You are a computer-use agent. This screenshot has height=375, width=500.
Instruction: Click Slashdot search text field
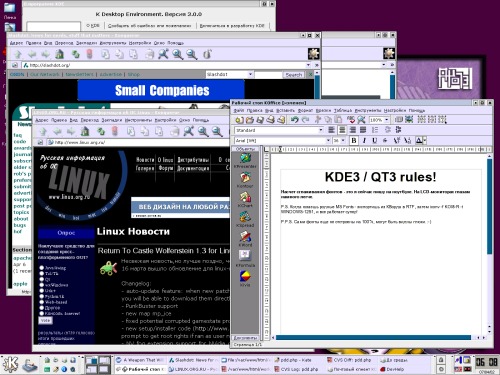[268, 75]
